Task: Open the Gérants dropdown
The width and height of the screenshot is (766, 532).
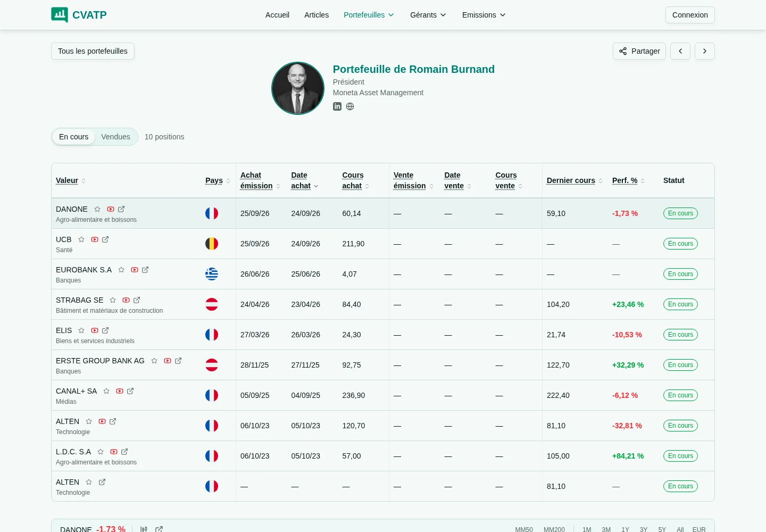Action: click(x=428, y=15)
